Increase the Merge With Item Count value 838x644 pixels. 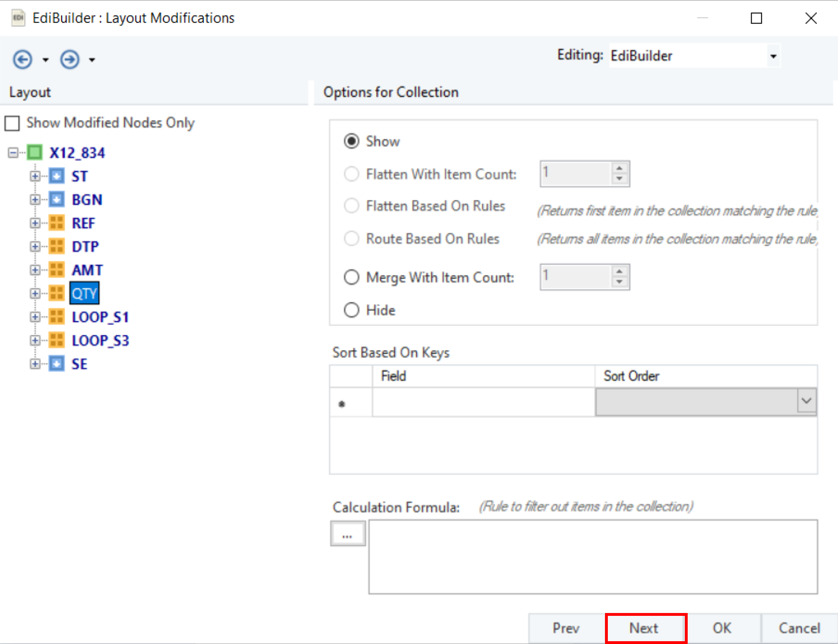(x=620, y=272)
